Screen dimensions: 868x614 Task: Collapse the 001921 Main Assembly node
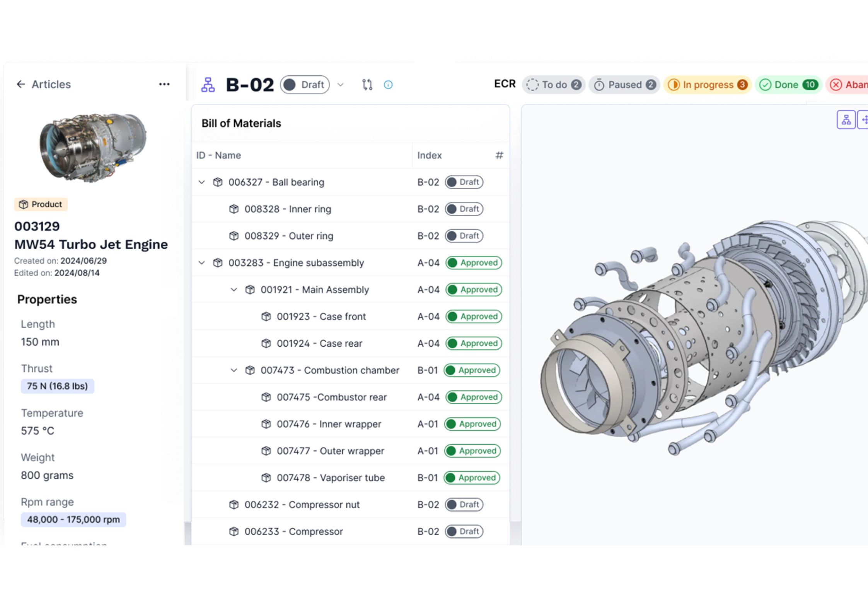click(x=234, y=290)
